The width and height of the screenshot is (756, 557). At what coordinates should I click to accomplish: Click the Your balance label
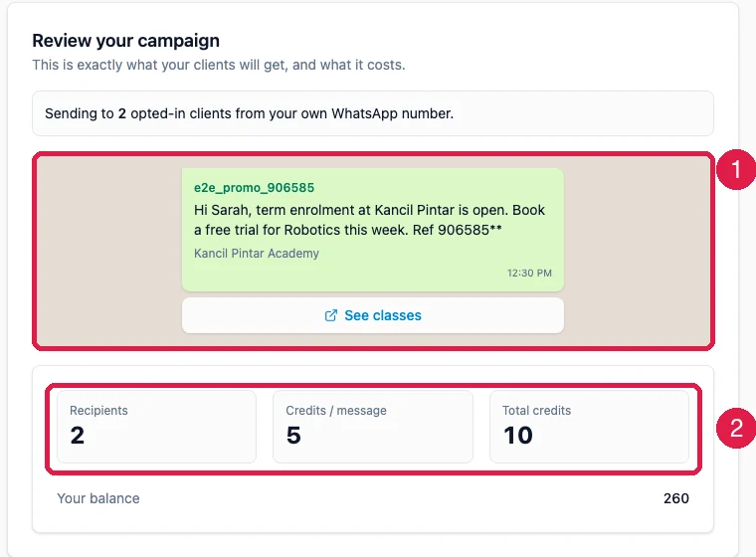tap(98, 498)
